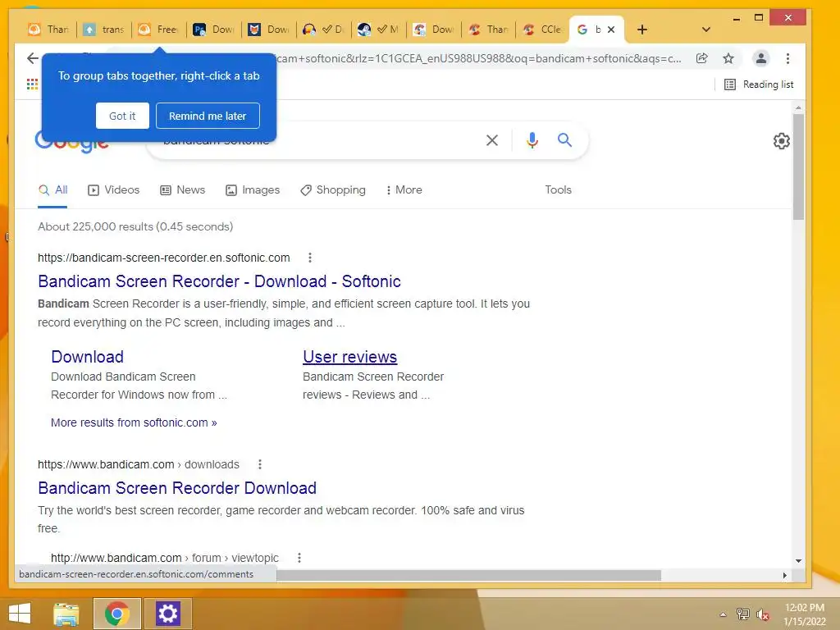Open More results from softonic.com

(x=134, y=422)
